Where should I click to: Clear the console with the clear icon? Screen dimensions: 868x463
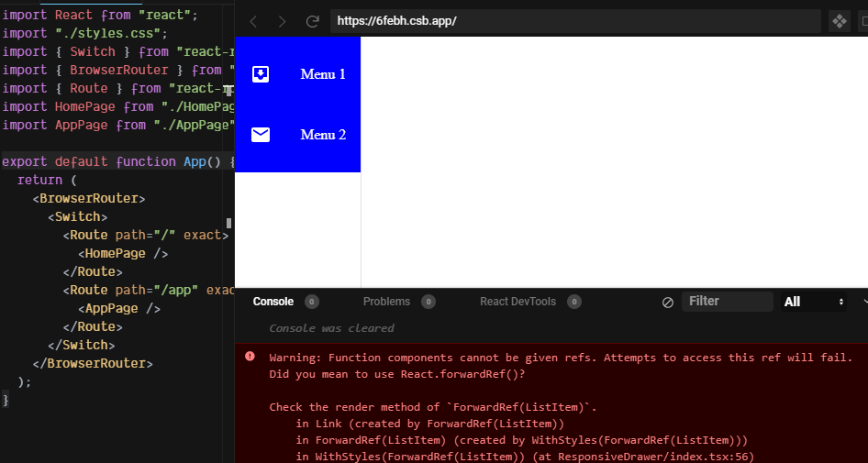[668, 302]
